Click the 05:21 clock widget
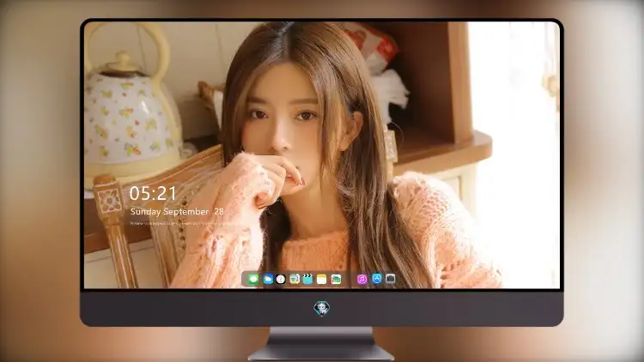 click(x=153, y=193)
